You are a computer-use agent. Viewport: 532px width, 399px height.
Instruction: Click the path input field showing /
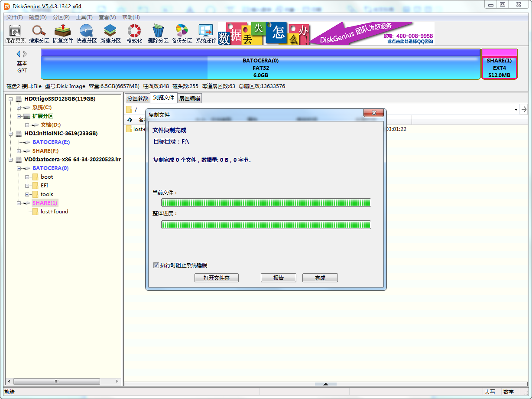(318, 110)
